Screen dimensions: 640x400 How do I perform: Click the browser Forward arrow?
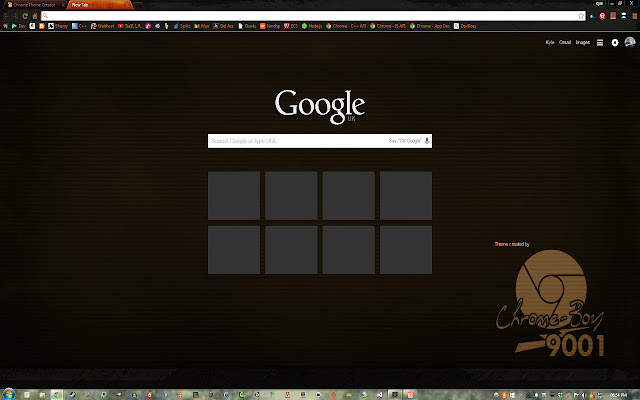15,16
